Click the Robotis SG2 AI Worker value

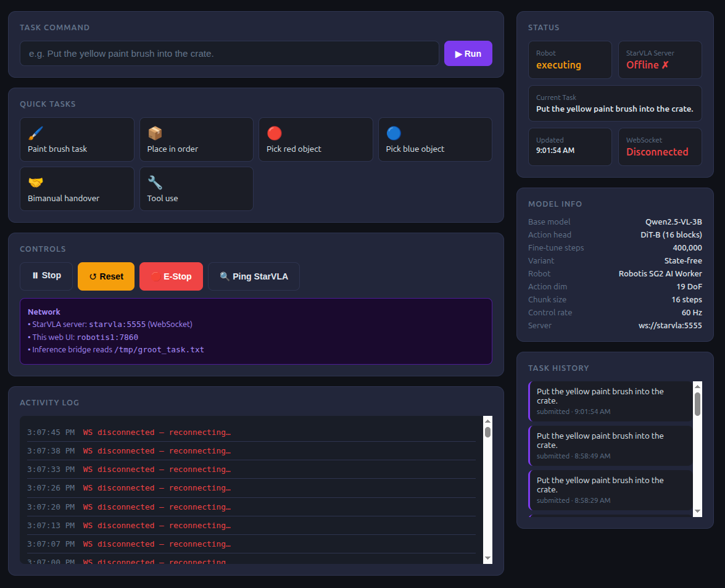click(x=660, y=274)
